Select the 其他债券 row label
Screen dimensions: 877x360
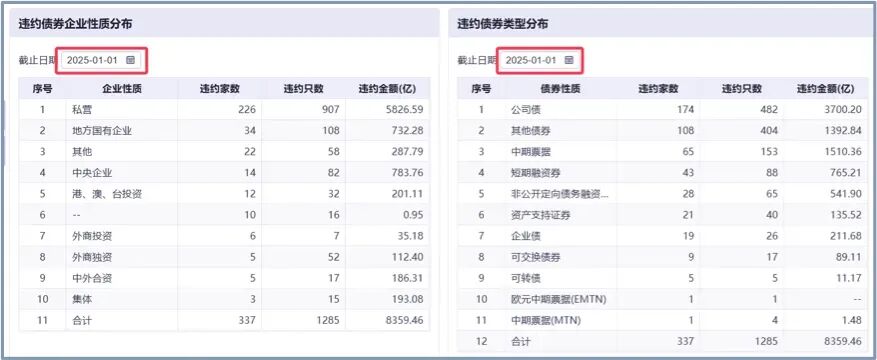coord(531,131)
